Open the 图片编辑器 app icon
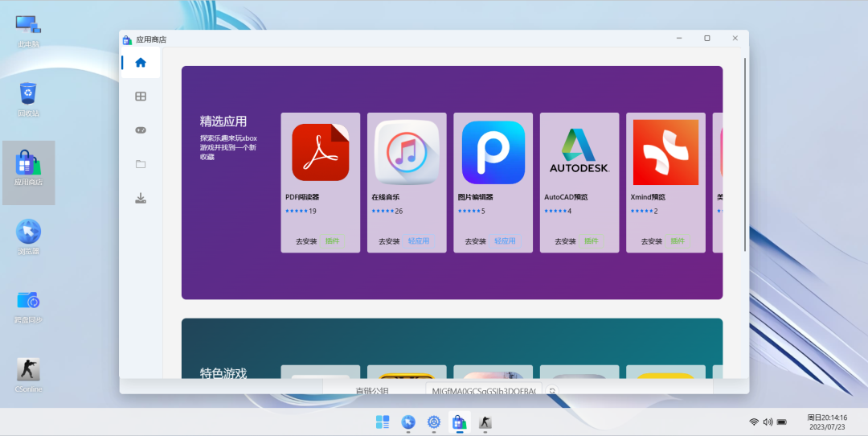 click(x=493, y=152)
